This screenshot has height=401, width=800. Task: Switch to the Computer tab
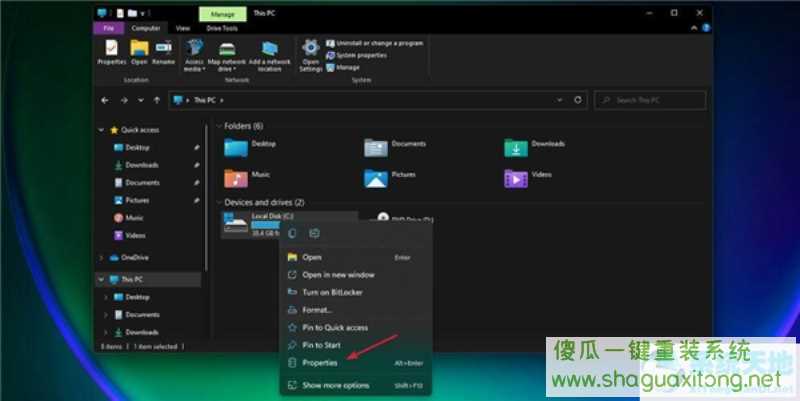click(145, 28)
